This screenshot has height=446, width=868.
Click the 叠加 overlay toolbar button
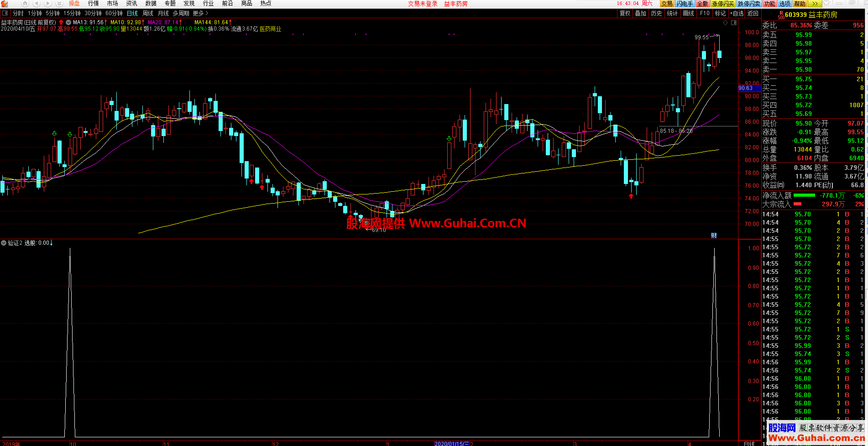[641, 13]
